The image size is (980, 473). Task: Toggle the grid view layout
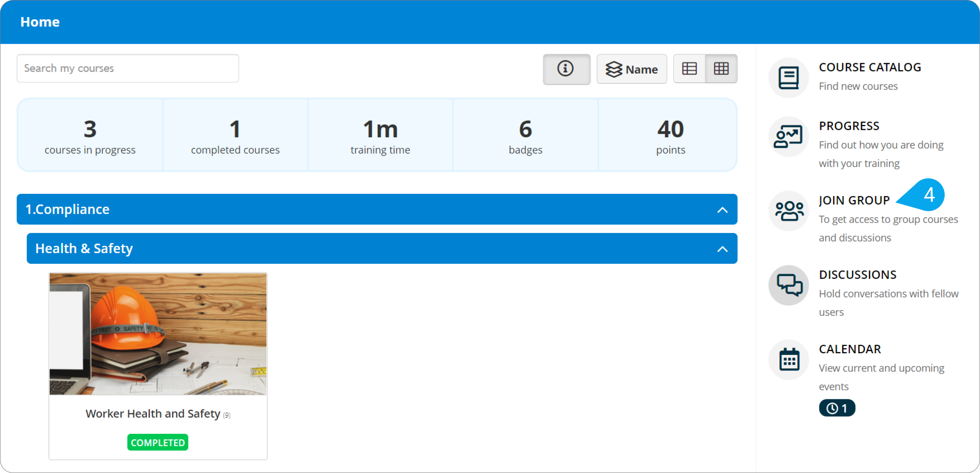[x=721, y=68]
